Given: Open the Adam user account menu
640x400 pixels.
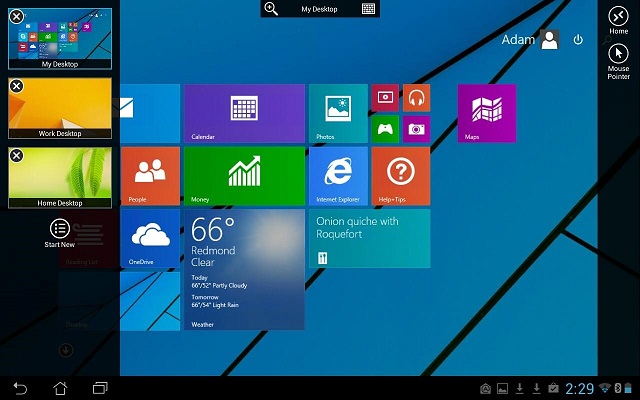Looking at the screenshot, I should click(x=530, y=40).
